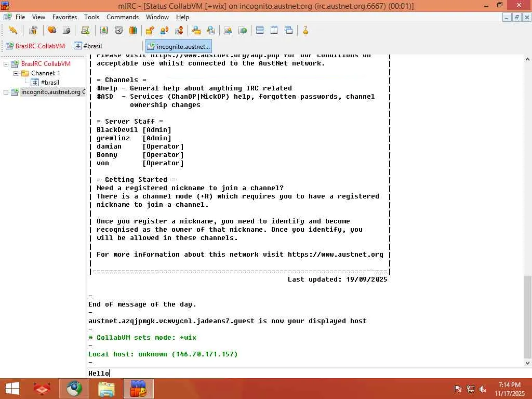The width and height of the screenshot is (532, 399).
Task: Select incognito.austnet.org in the treebar
Action: click(x=53, y=92)
